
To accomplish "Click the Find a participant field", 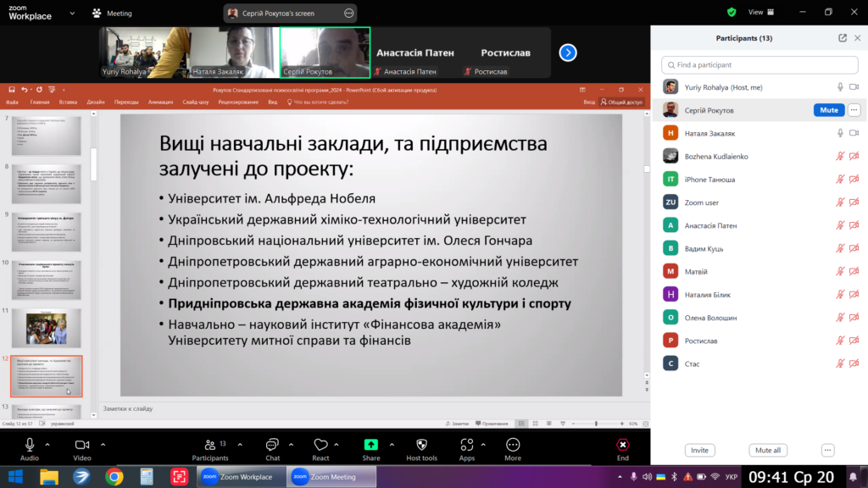I will point(759,64).
